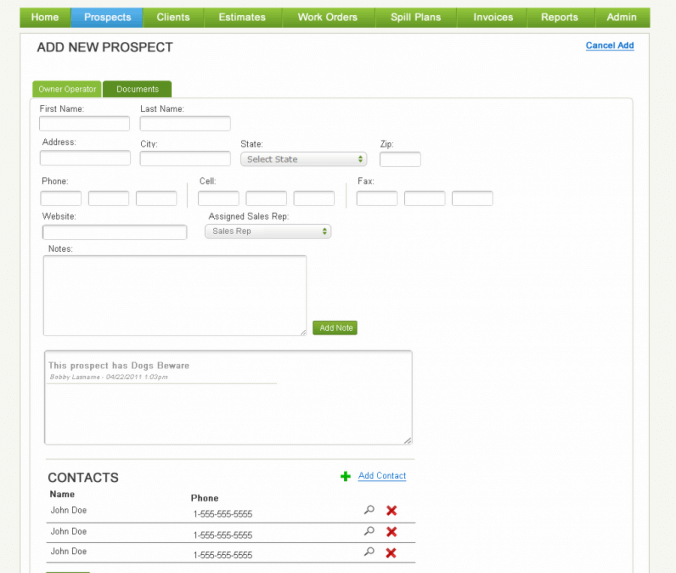Image resolution: width=676 pixels, height=573 pixels.
Task: Open the Select State dropdown
Action: tap(304, 159)
